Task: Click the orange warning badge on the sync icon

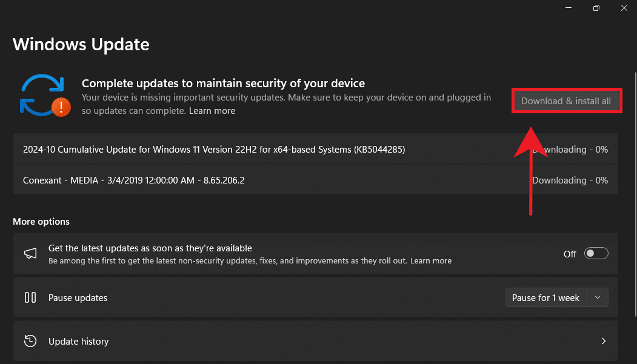Action: coord(61,108)
